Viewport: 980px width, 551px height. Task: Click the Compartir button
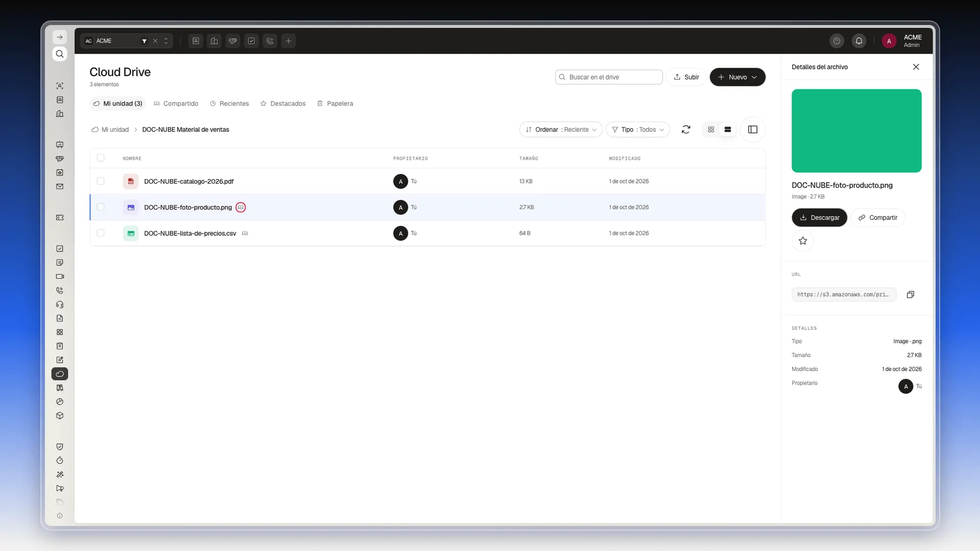877,217
